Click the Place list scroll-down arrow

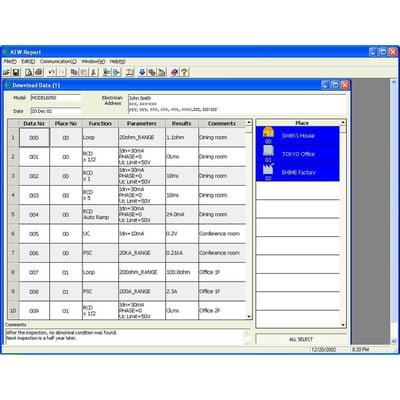coord(343,325)
